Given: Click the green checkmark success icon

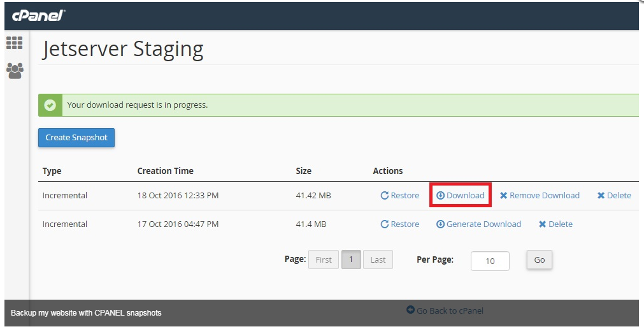Looking at the screenshot, I should (x=50, y=105).
